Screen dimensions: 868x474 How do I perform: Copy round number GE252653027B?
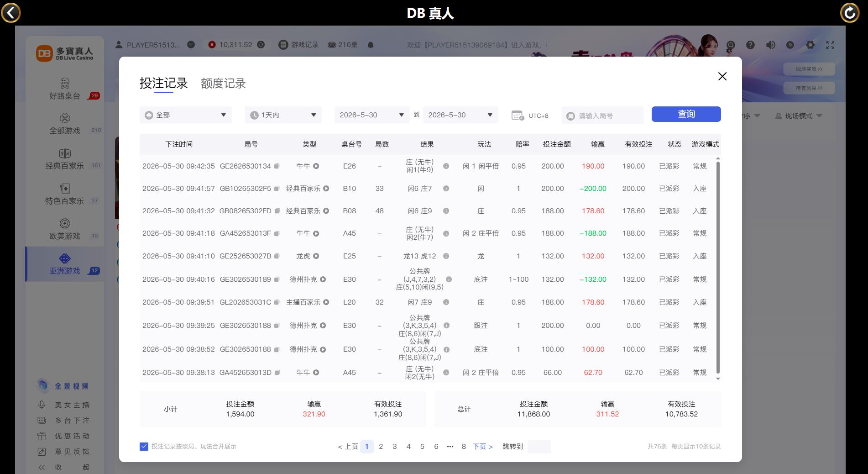tap(277, 256)
